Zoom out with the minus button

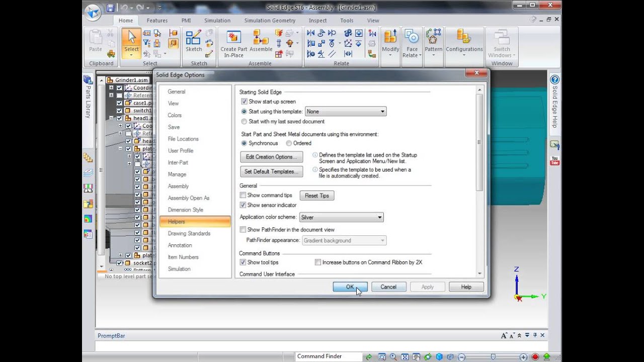[461, 357]
